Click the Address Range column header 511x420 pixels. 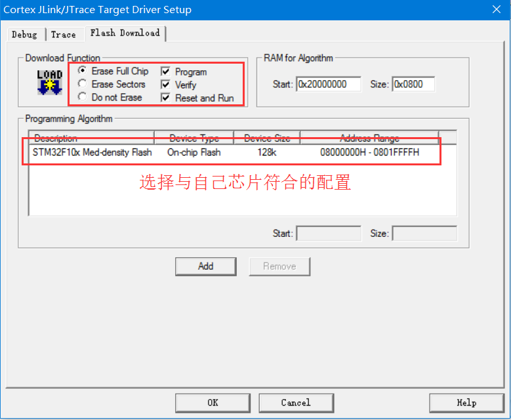369,138
